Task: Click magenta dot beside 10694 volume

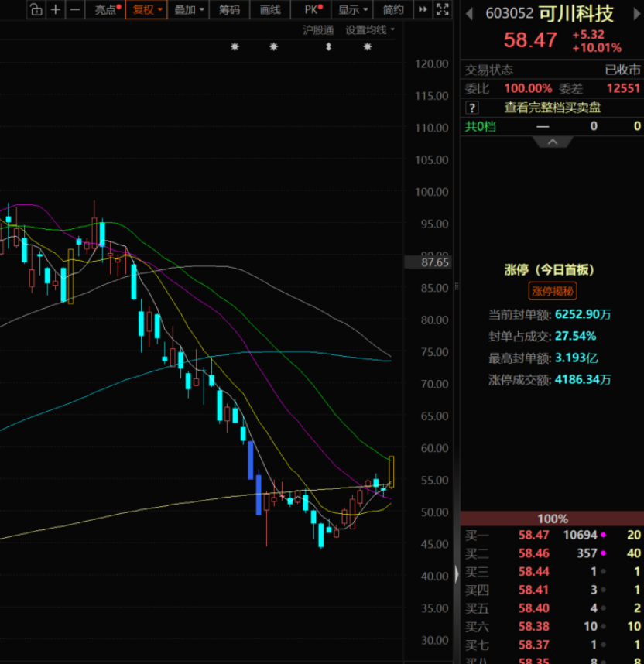Action: [603, 535]
